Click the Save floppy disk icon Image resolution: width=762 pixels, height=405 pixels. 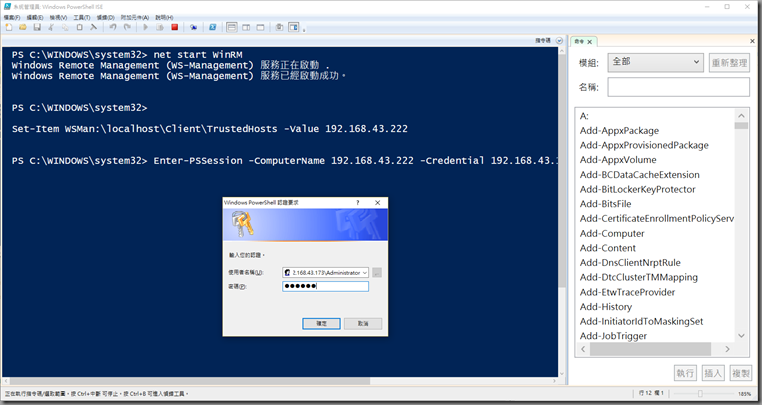point(37,27)
